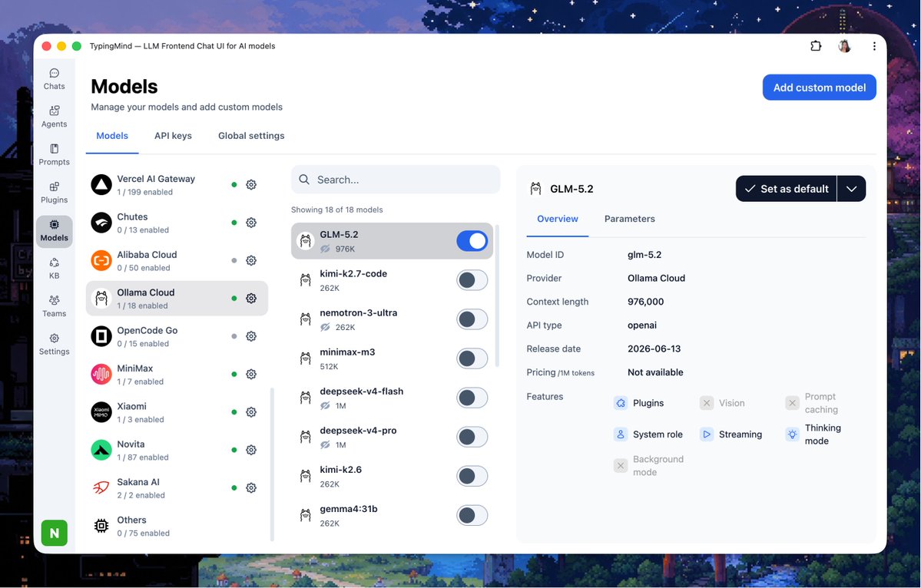Open the Settings sidebar section
The width and height of the screenshot is (921, 588).
pos(54,345)
